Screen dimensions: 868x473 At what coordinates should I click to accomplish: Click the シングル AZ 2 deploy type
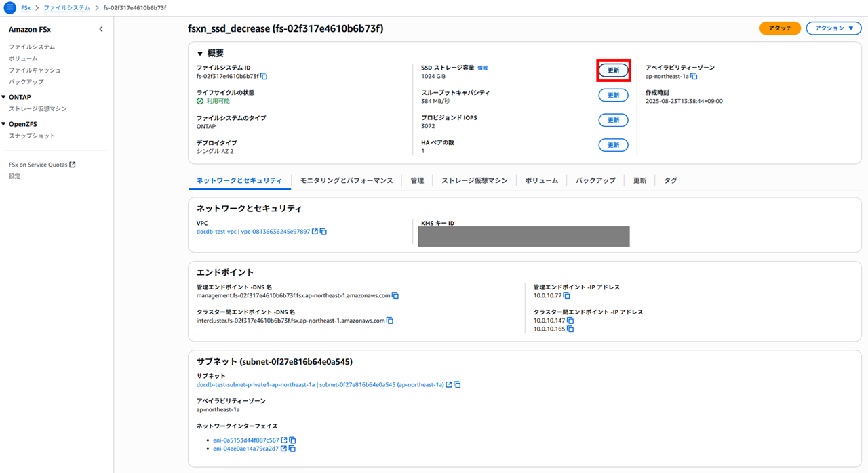[x=215, y=151]
